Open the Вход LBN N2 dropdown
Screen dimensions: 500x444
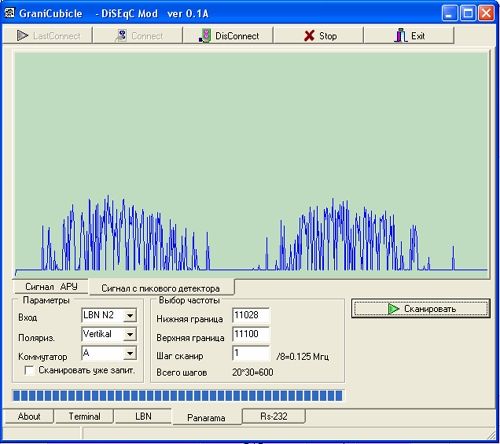pyautogui.click(x=130, y=315)
